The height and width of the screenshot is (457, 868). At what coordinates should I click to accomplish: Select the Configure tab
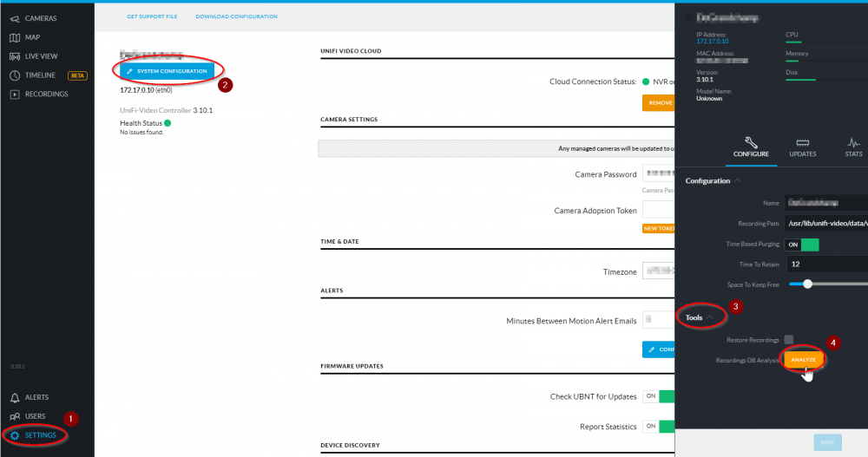click(x=751, y=148)
